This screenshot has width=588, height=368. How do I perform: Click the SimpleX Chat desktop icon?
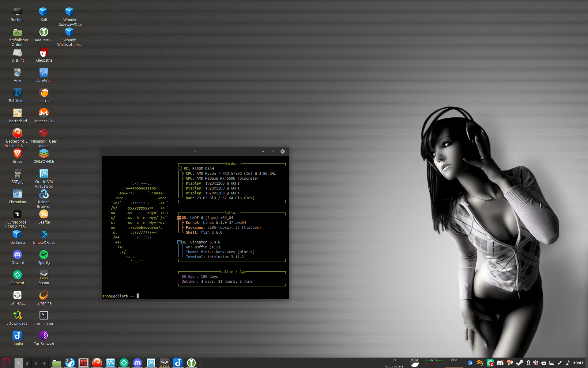(43, 234)
